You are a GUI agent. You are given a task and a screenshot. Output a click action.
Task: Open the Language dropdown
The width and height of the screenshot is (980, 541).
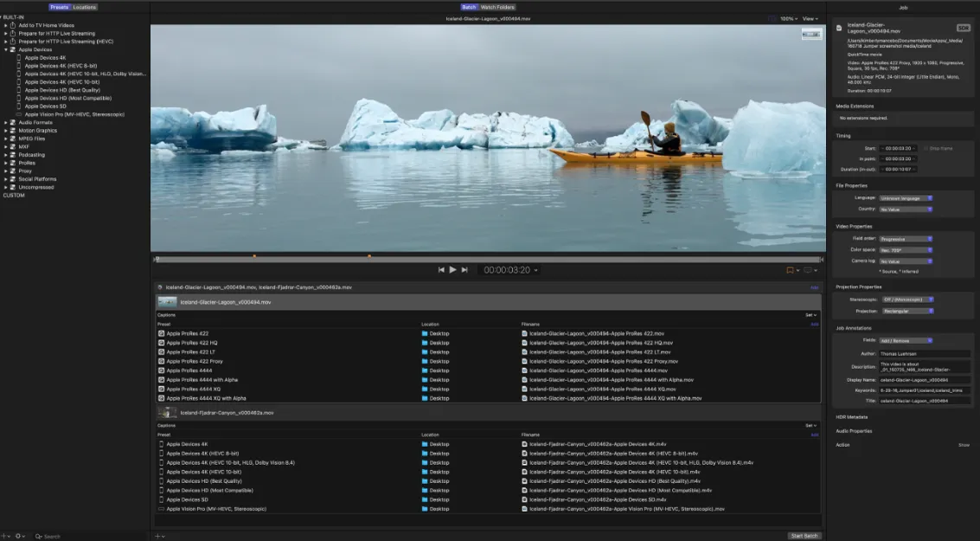click(x=906, y=198)
